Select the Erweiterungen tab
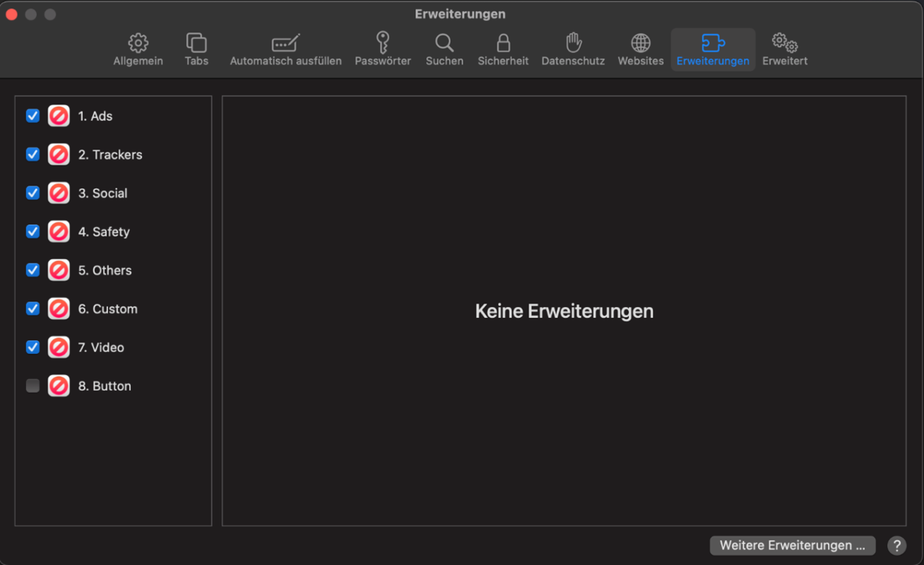Viewport: 924px width, 565px height. 713,49
